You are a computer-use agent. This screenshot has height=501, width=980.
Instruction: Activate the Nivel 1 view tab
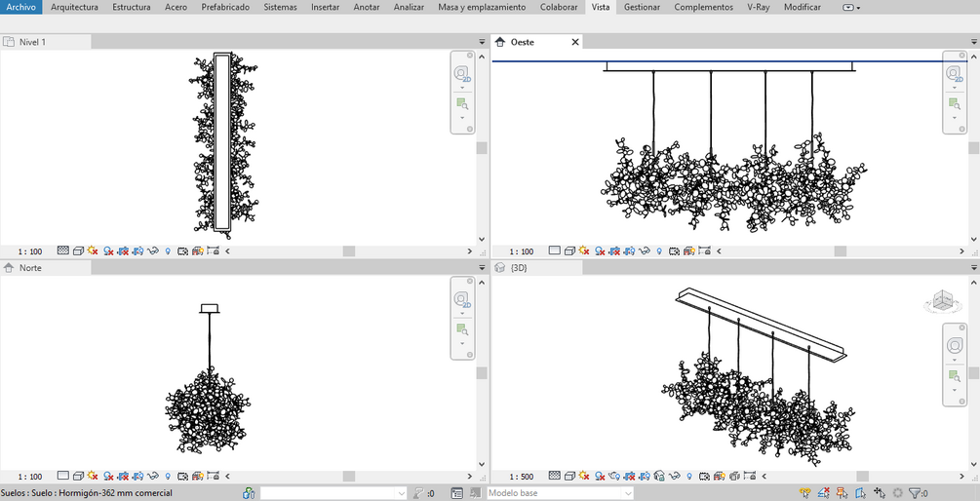(x=46, y=42)
